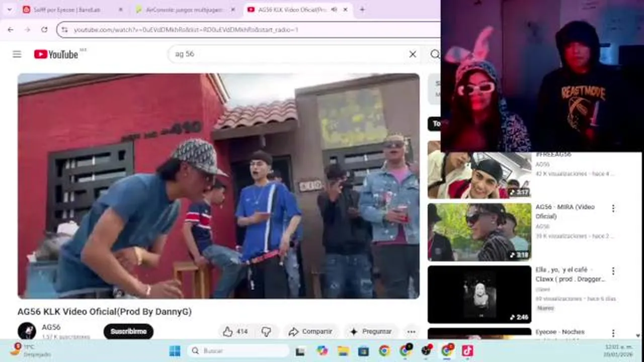Subscribe with the Suscribirme button
644x362 pixels.
pos(128,331)
